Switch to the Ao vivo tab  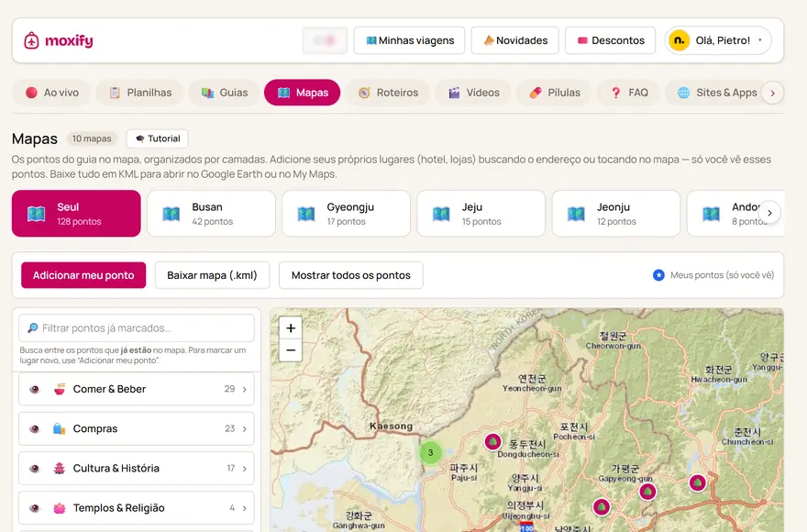pyautogui.click(x=52, y=93)
